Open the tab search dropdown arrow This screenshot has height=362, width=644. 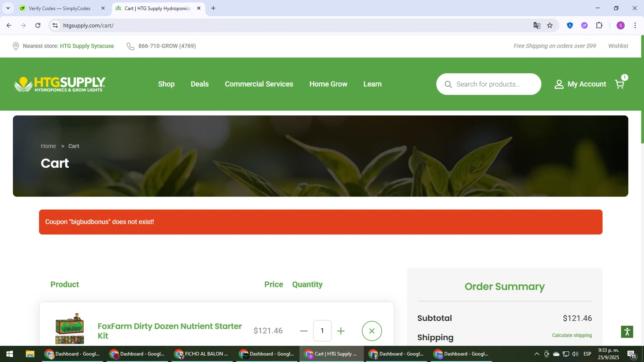pos(8,8)
